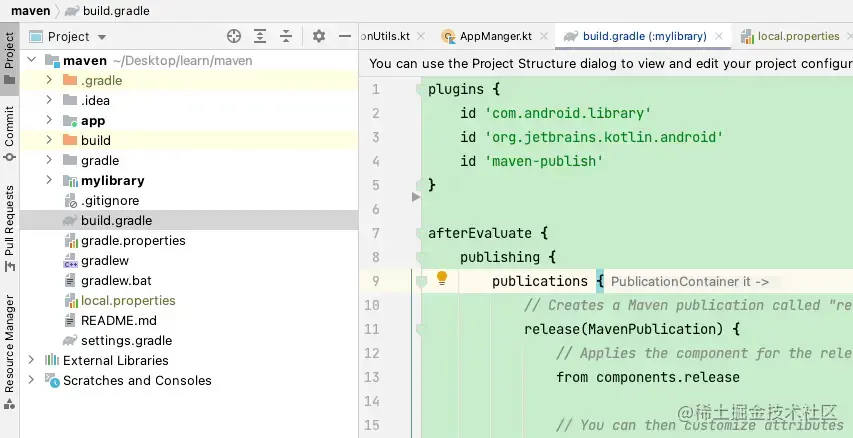Viewport: 853px width, 438px height.
Task: Click the Select Opened File target icon
Action: 234,36
